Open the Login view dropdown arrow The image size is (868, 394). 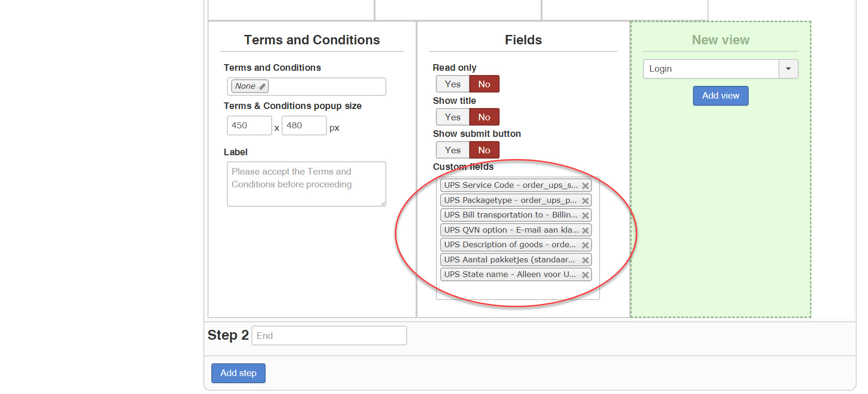788,69
